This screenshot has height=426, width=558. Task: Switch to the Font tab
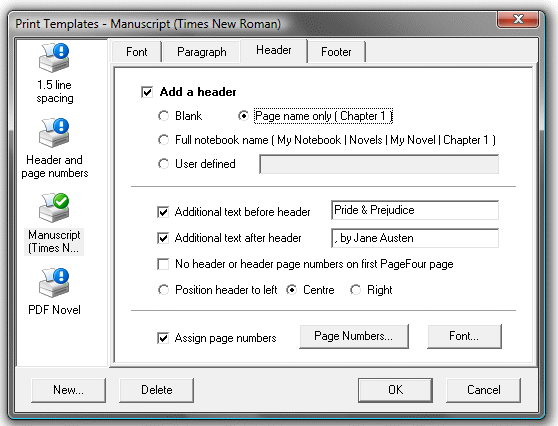click(x=137, y=52)
